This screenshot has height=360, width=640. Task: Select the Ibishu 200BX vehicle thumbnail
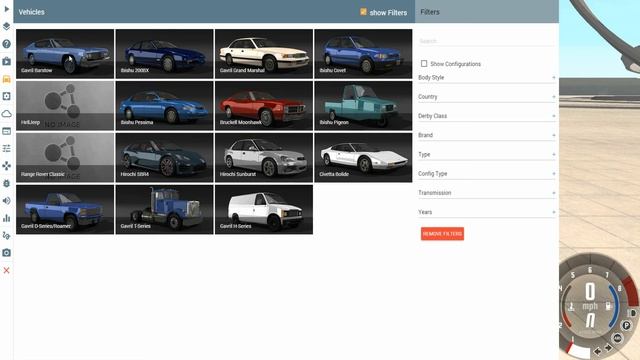click(x=164, y=53)
